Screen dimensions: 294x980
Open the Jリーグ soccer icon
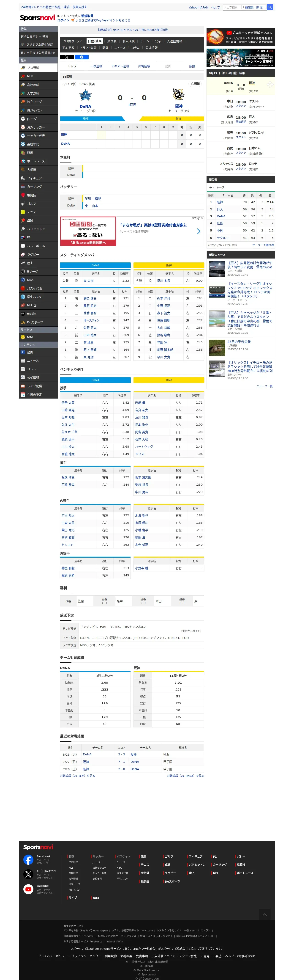[23, 119]
